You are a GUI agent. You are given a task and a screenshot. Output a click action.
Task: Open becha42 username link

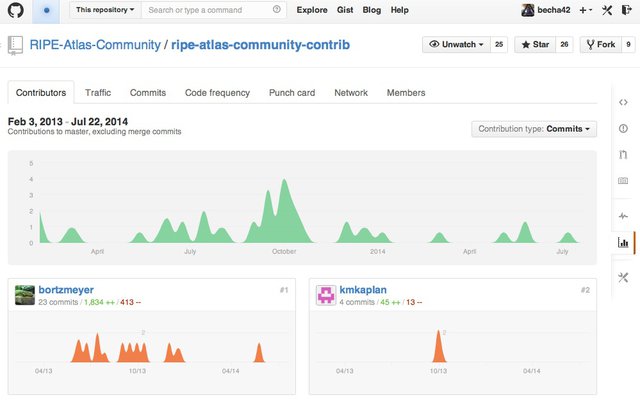tap(553, 10)
